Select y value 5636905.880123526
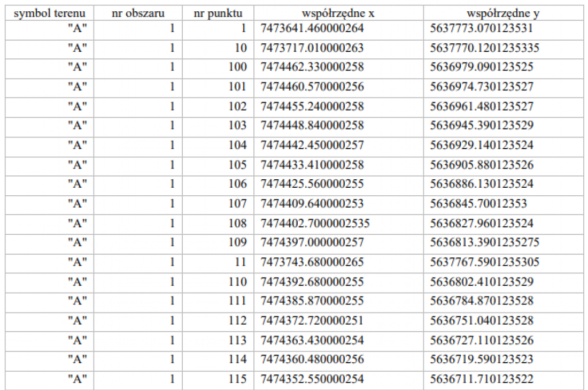The height and width of the screenshot is (390, 588). tap(482, 165)
